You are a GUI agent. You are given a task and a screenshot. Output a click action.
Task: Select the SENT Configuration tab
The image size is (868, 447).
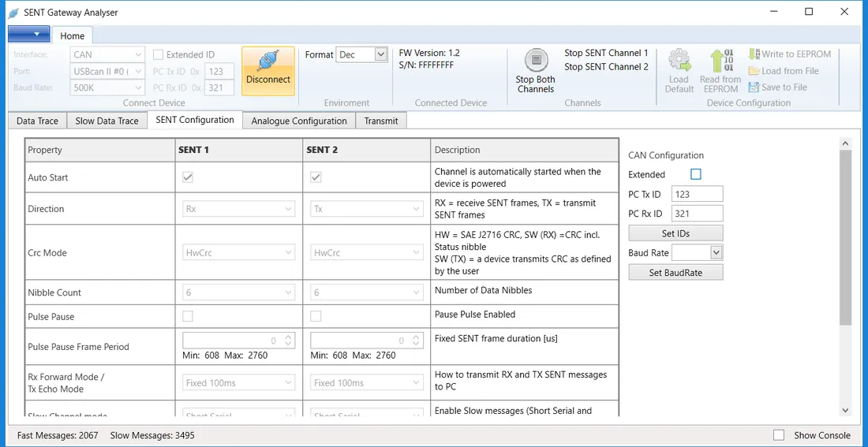pos(195,120)
